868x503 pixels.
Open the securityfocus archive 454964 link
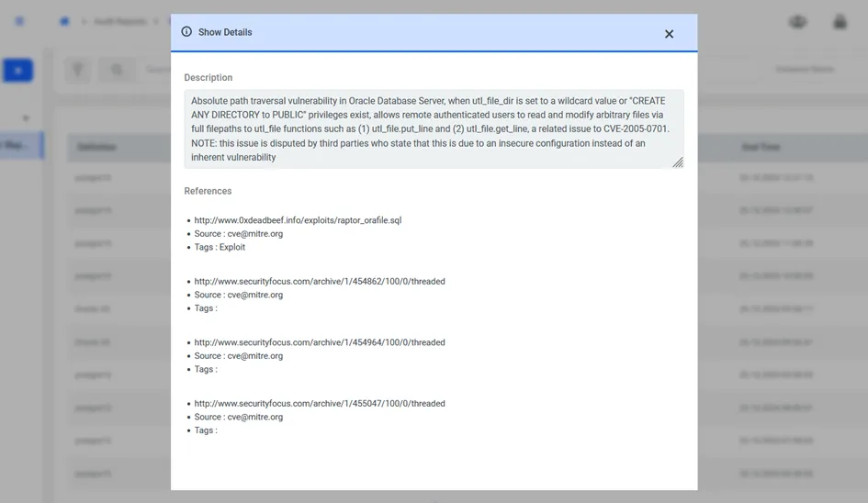(319, 342)
